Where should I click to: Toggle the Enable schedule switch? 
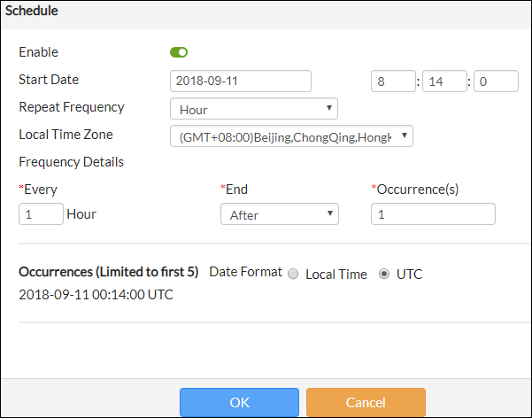(179, 52)
